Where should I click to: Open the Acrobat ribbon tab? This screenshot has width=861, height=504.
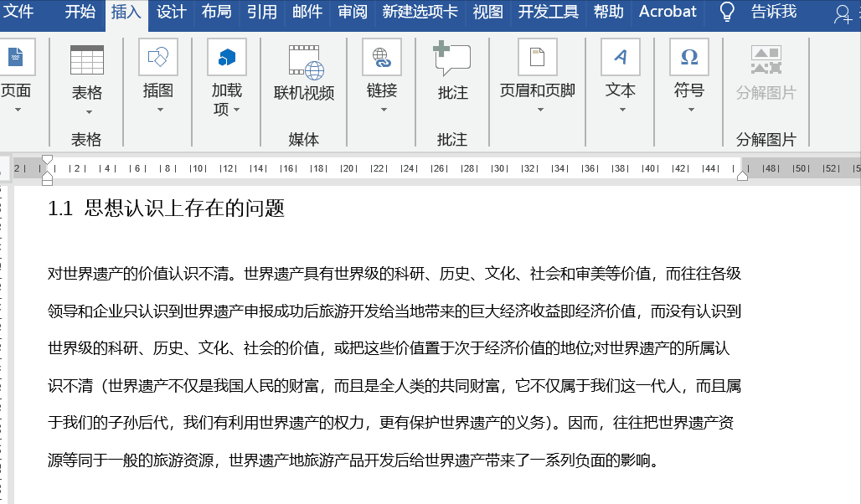pyautogui.click(x=668, y=12)
